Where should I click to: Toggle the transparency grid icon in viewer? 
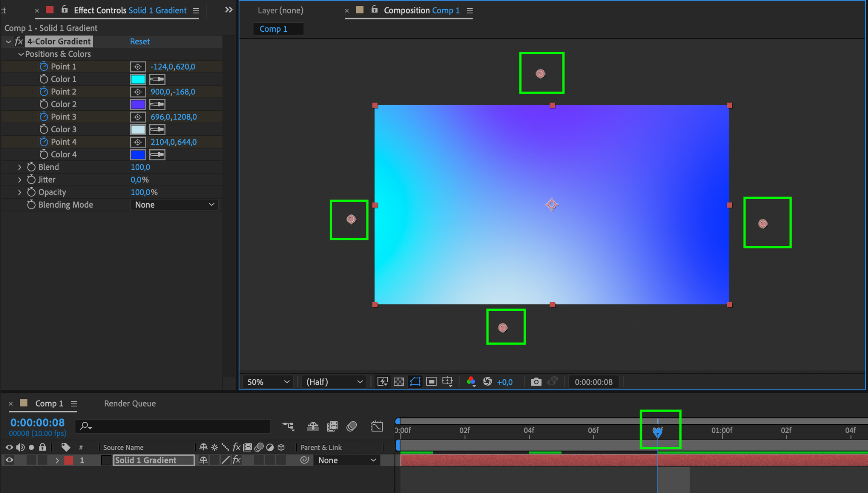(399, 382)
